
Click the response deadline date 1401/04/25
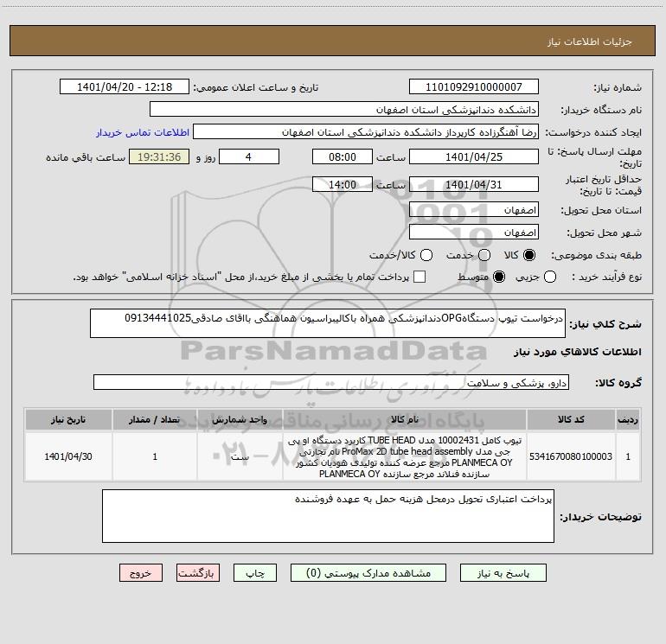point(474,156)
